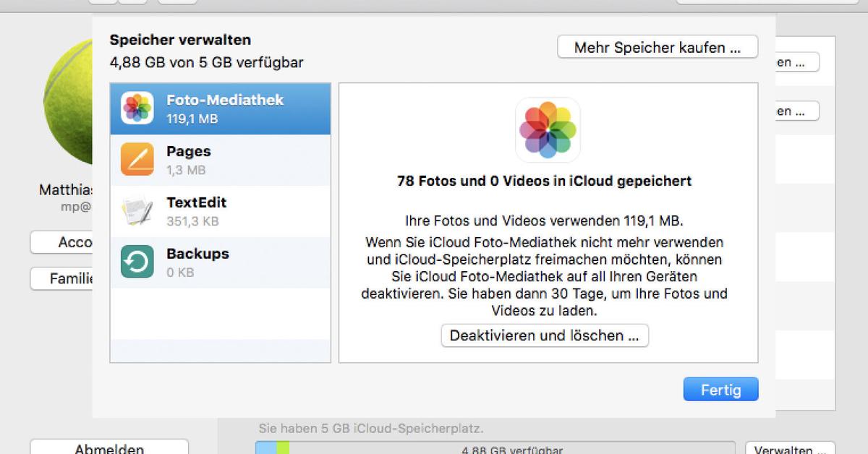Click the 1,3 MB size under Pages
Screen dimensions: 868x454
click(186, 170)
